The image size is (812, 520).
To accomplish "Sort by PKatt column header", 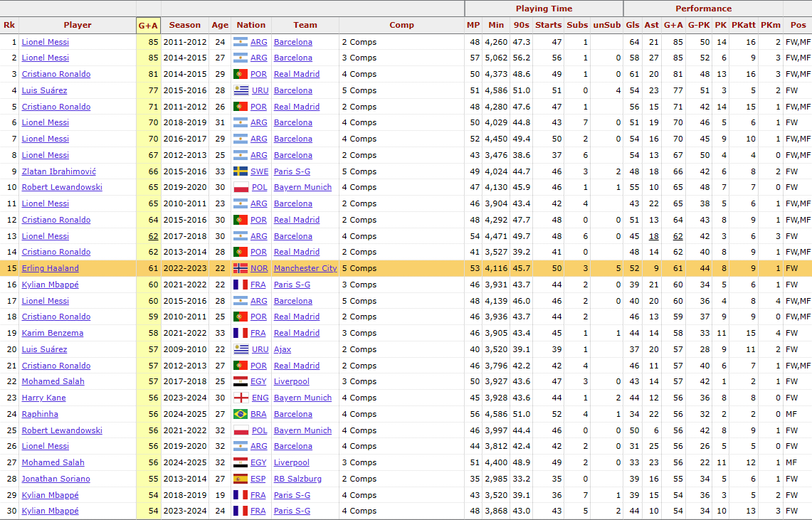I will [x=744, y=25].
